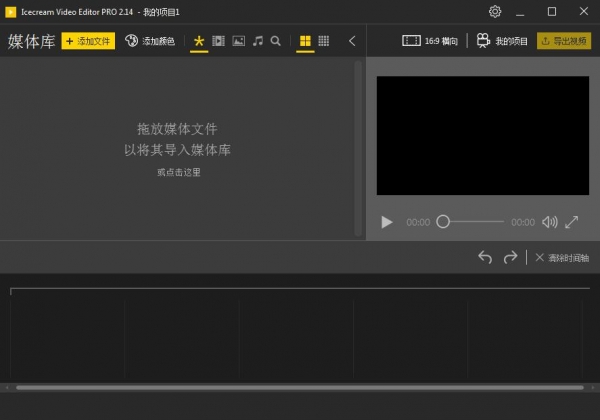Play the video preview
The height and width of the screenshot is (420, 600).
point(387,222)
